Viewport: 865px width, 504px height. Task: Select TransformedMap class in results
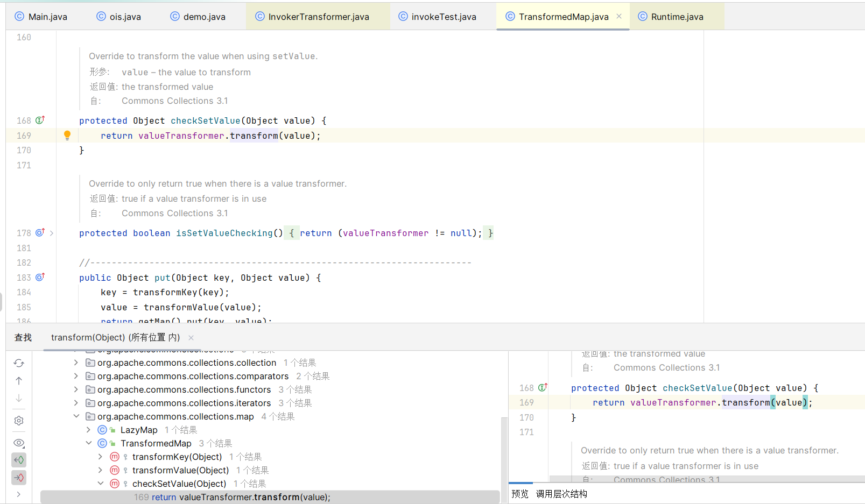[156, 443]
